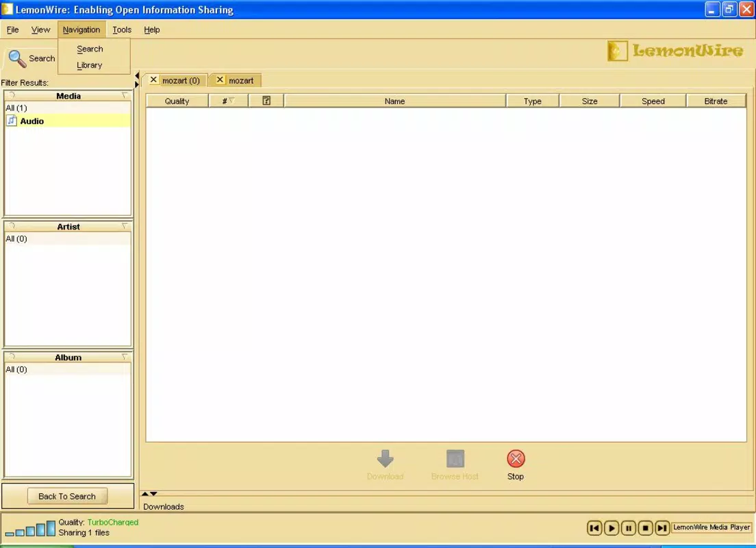Click the LemonWire logo
The image size is (756, 548).
click(x=675, y=51)
